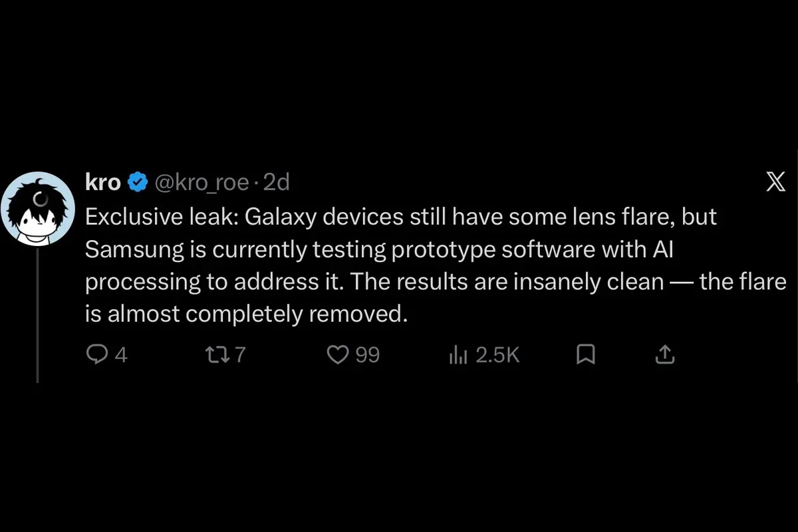
Task: Share the post using the upload arrow icon
Action: pyautogui.click(x=665, y=356)
